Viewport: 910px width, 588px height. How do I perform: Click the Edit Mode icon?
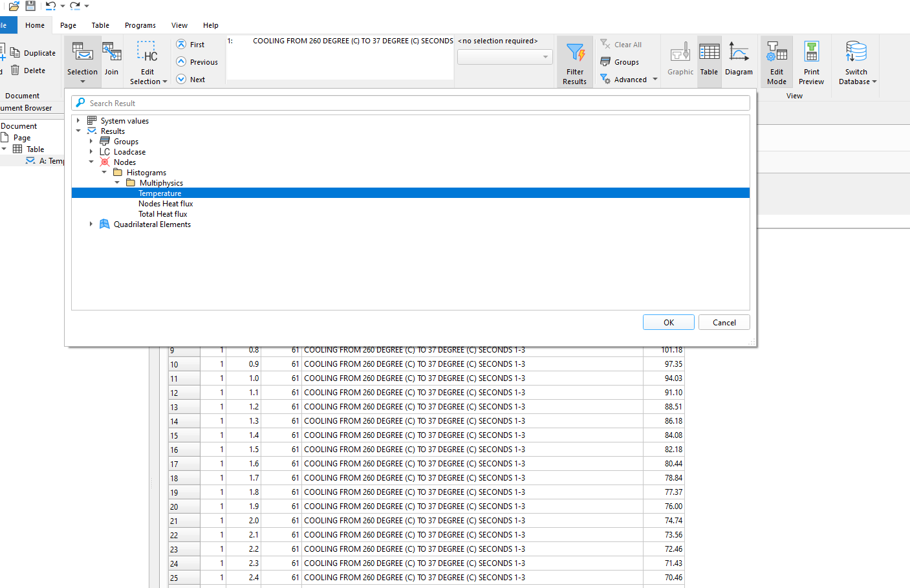776,53
